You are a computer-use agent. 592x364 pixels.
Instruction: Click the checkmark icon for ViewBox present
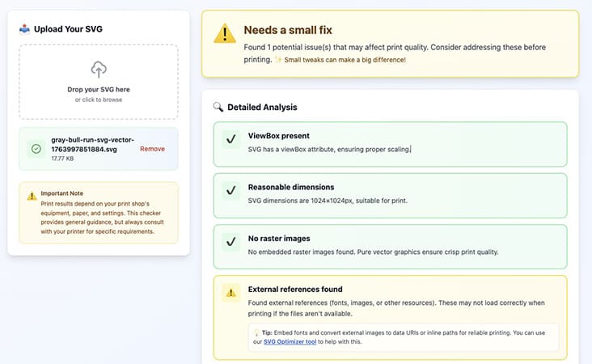click(x=230, y=140)
